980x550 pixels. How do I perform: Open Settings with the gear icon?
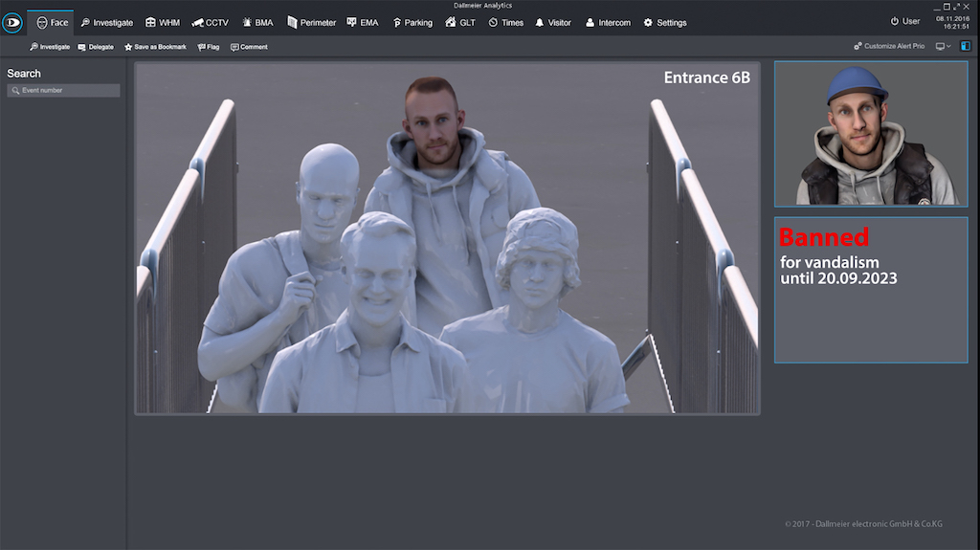point(665,22)
